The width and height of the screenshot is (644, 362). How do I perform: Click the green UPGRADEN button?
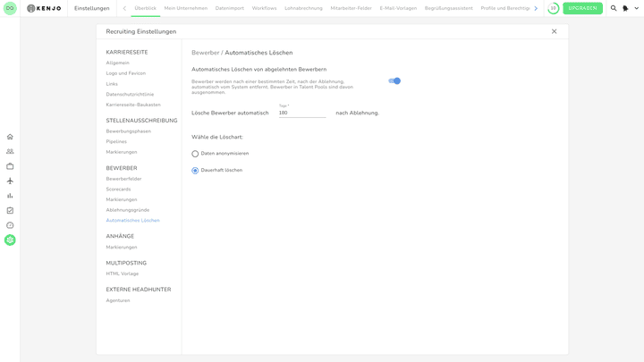[582, 8]
